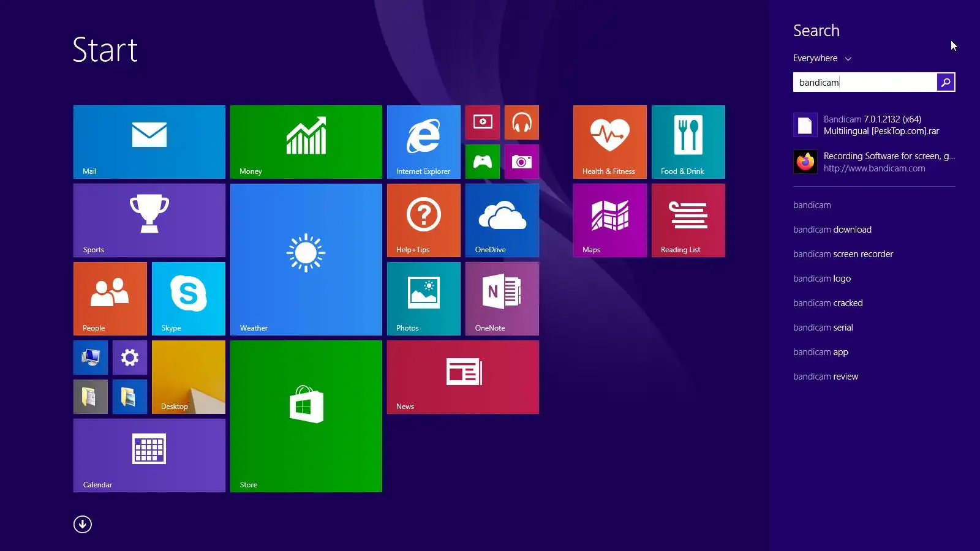The image size is (980, 551).
Task: Open the Mail tile
Action: pos(149,142)
